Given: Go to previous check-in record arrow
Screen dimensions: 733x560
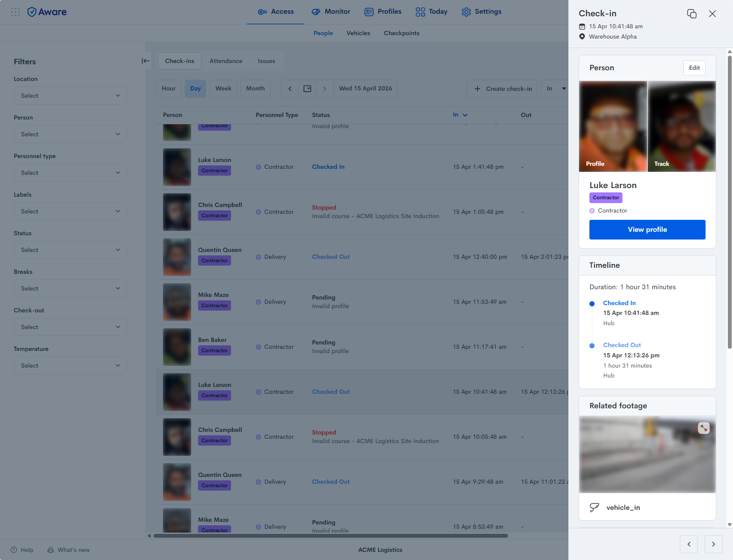Looking at the screenshot, I should (x=689, y=544).
